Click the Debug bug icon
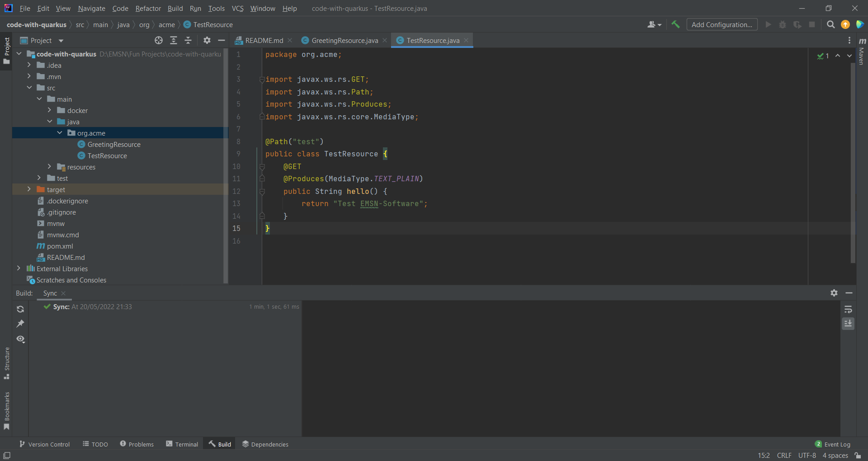Screen dimensions: 868x461 (x=783, y=24)
